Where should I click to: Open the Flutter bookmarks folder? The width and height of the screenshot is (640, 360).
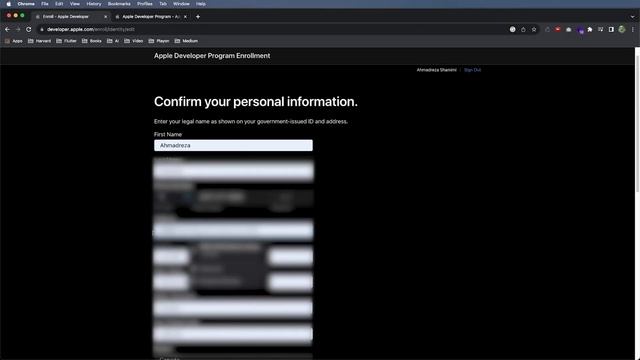click(x=66, y=41)
